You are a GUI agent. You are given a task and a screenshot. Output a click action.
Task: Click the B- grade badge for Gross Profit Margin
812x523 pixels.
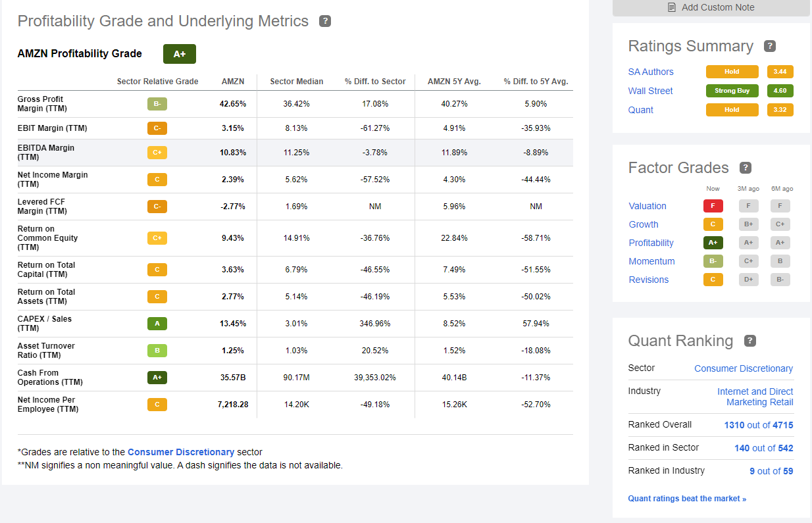pyautogui.click(x=157, y=104)
